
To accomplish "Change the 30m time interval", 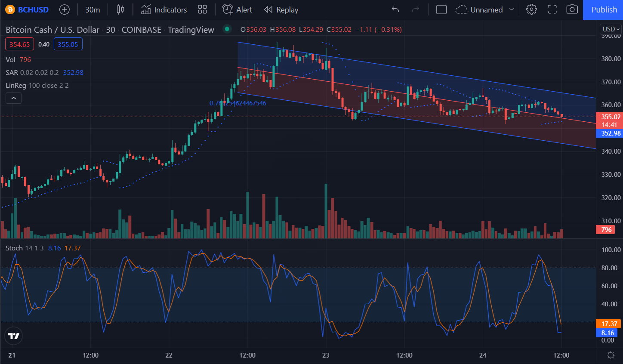I will click(x=93, y=9).
